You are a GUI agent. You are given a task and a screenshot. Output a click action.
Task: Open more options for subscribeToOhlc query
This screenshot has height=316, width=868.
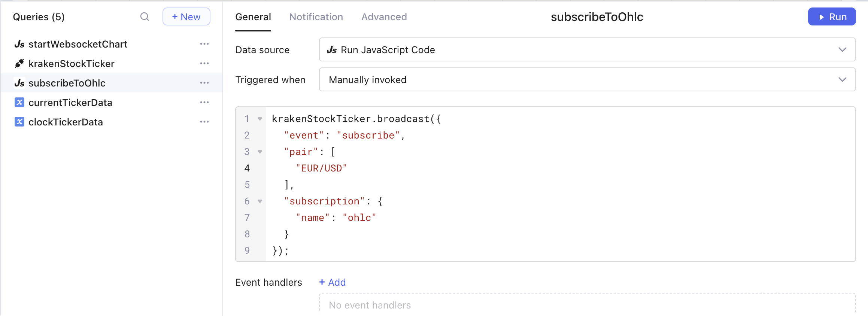click(x=204, y=83)
